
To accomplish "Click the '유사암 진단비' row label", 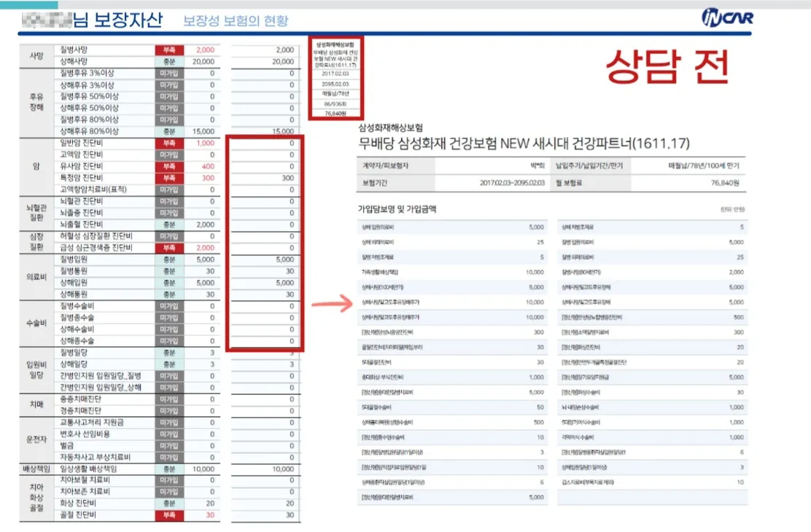I will click(x=81, y=166).
